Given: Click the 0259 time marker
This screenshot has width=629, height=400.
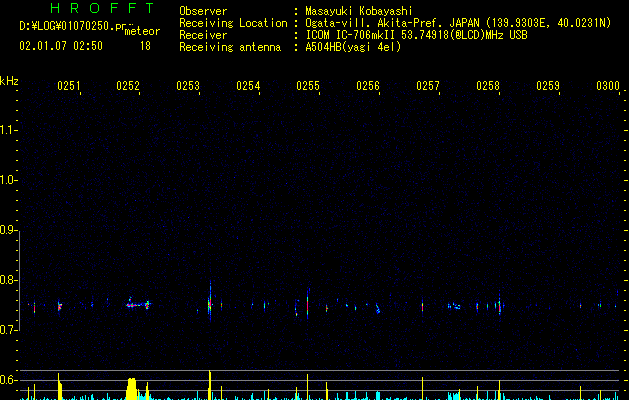Looking at the screenshot, I should (x=548, y=86).
